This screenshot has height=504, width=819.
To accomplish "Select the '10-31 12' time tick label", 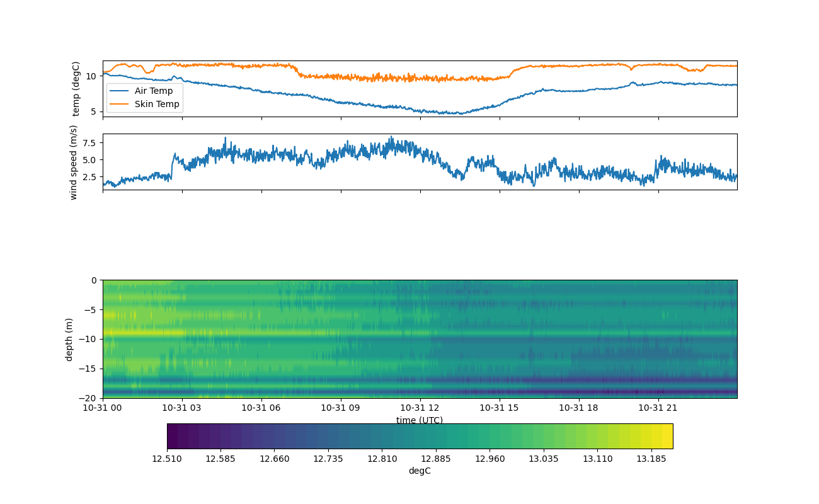I will tap(419, 408).
